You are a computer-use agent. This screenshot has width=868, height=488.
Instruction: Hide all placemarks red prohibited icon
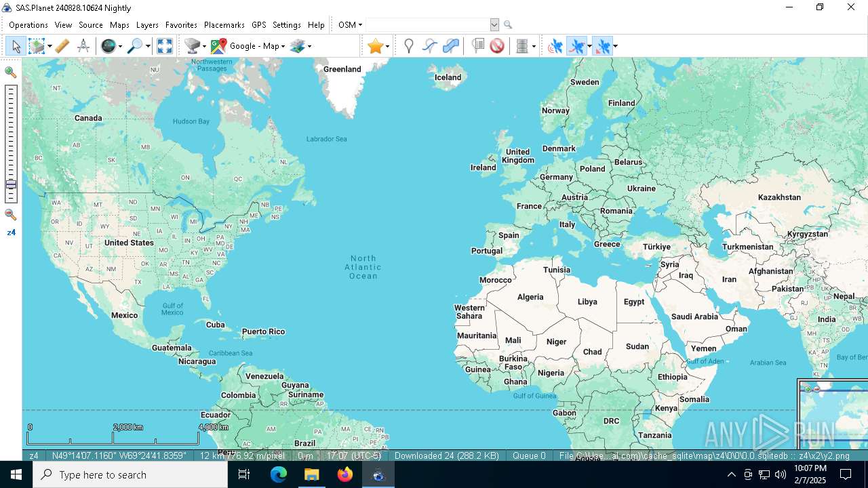[x=497, y=46]
